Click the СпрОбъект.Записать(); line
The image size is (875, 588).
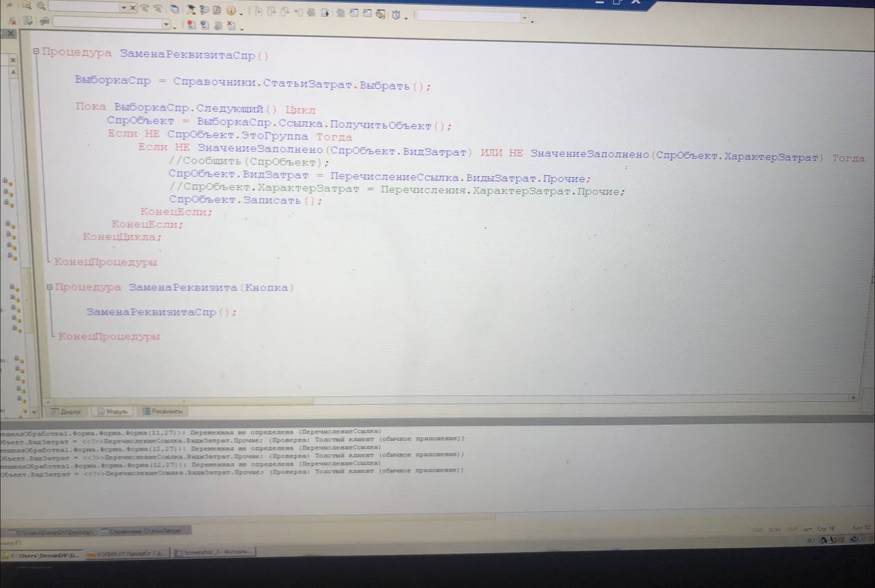tap(245, 200)
